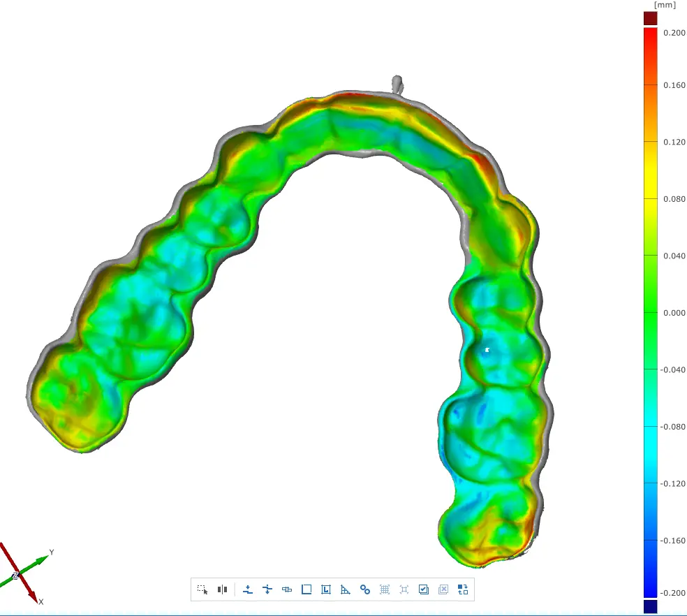Click the -0.200 legend value
The width and height of the screenshot is (687, 616).
click(672, 593)
